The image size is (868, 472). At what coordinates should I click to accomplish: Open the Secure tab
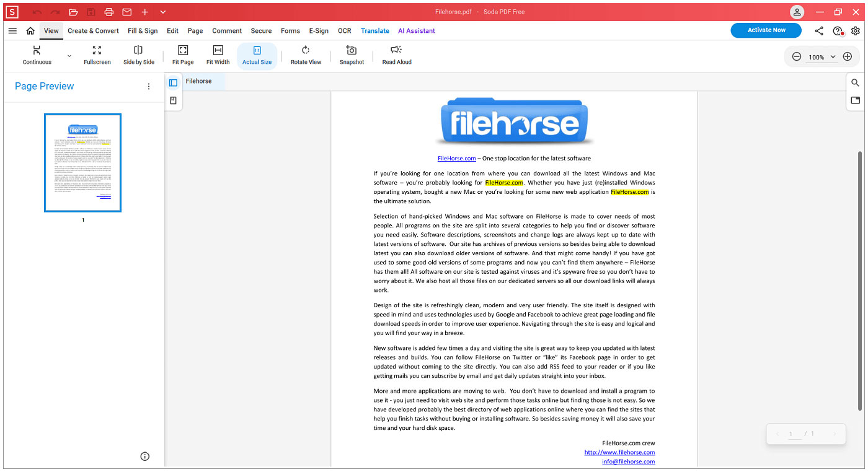coord(261,30)
